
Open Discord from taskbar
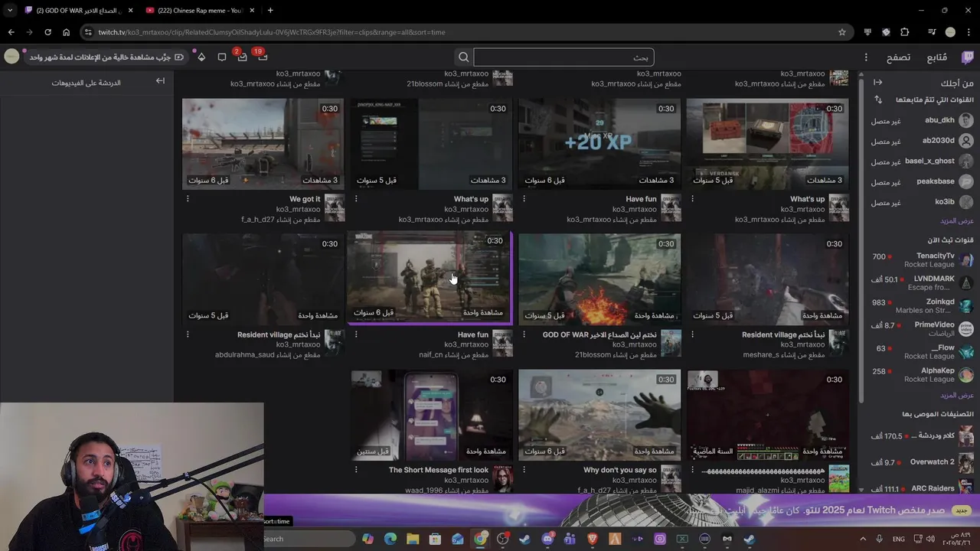(x=547, y=539)
